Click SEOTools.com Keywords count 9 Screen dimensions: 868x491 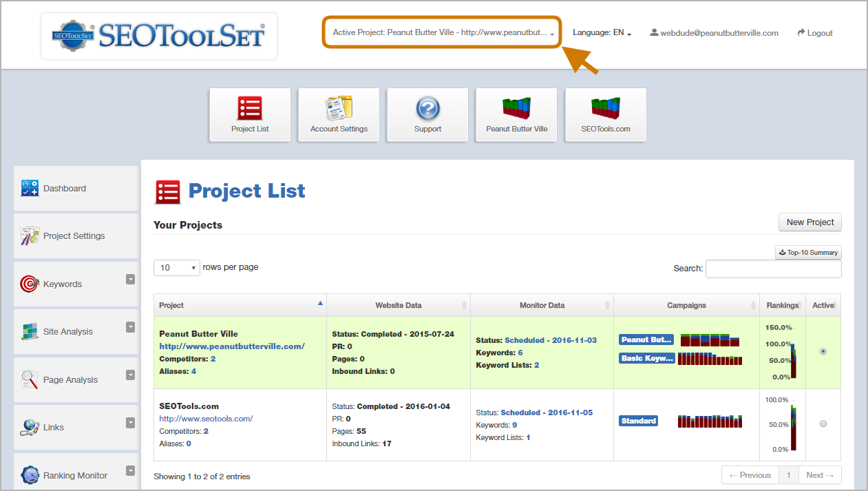514,425
